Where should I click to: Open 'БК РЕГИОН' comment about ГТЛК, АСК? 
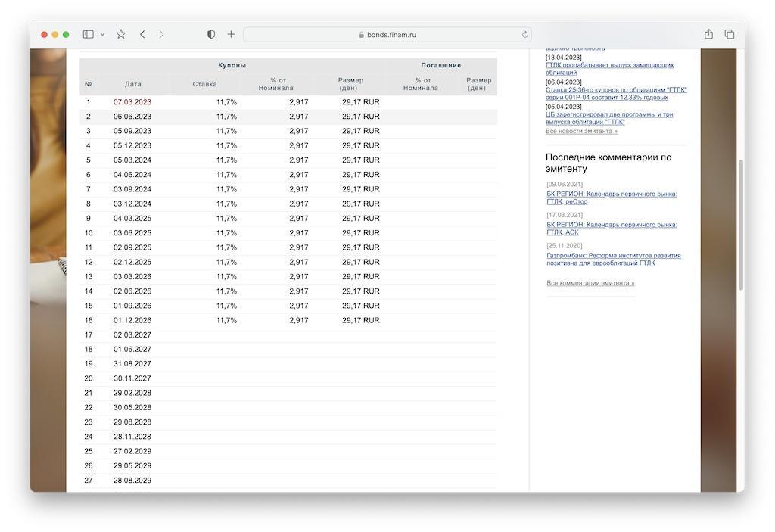(612, 229)
